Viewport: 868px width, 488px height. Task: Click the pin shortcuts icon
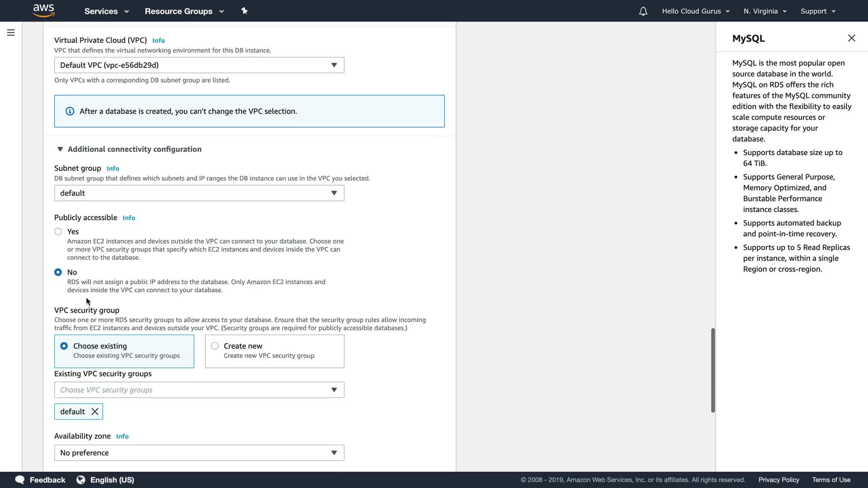[x=245, y=11]
